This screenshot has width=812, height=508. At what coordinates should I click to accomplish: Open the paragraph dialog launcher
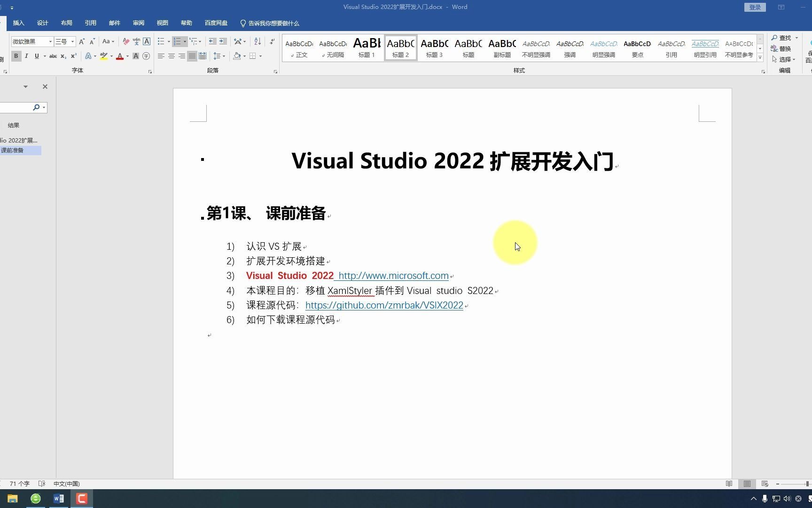click(x=275, y=71)
